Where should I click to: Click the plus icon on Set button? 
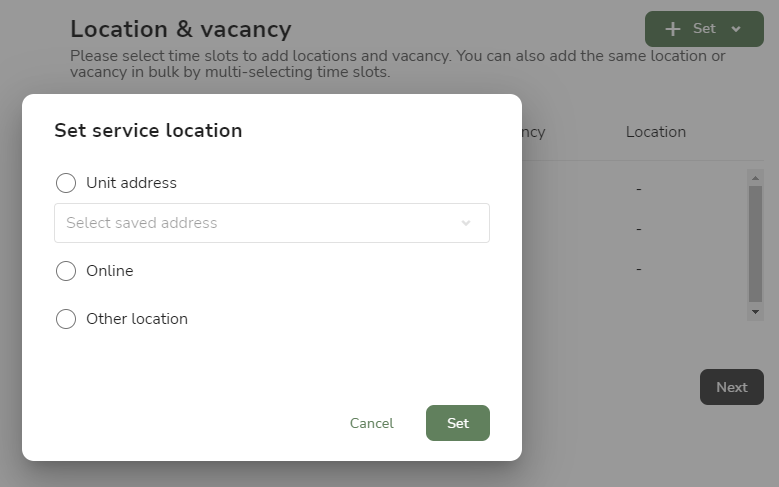[x=673, y=29]
